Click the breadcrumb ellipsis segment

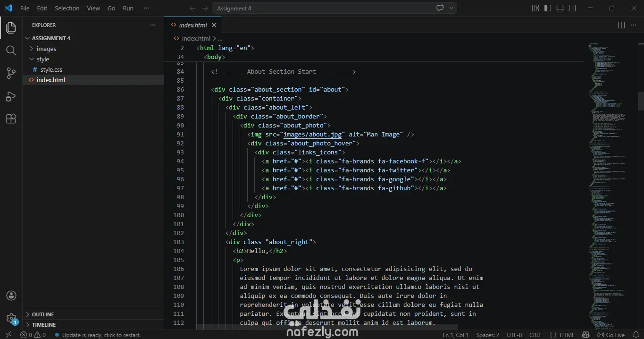220,38
